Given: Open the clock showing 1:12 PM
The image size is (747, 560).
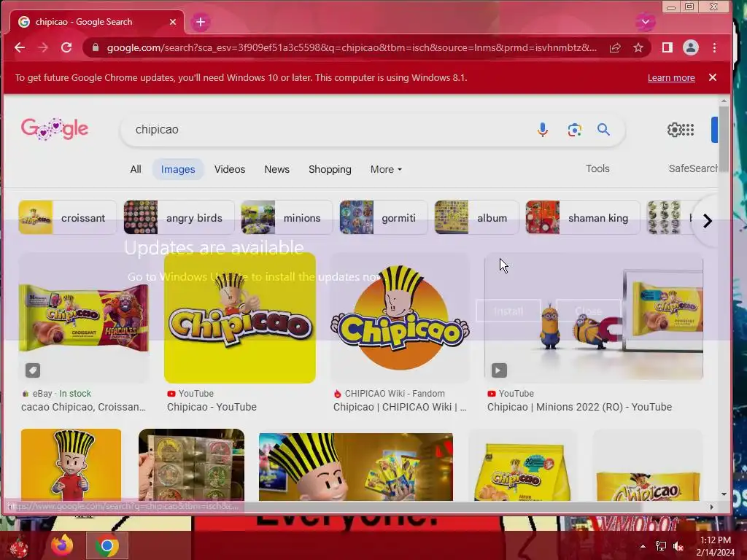Looking at the screenshot, I should click(715, 546).
